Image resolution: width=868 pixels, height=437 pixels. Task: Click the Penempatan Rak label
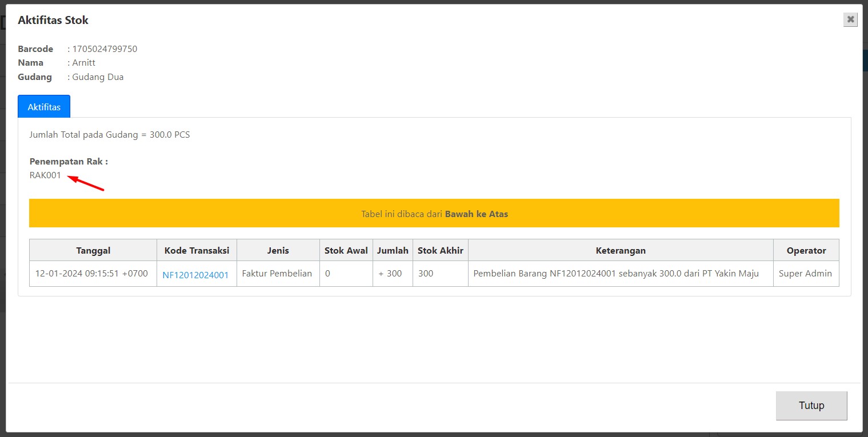[69, 162]
